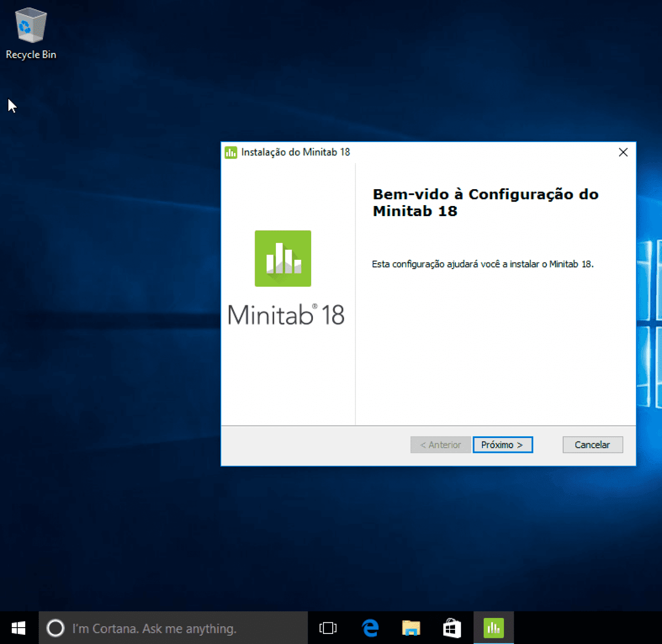Click the Próximo button to continue
The height and width of the screenshot is (644, 662).
click(502, 445)
